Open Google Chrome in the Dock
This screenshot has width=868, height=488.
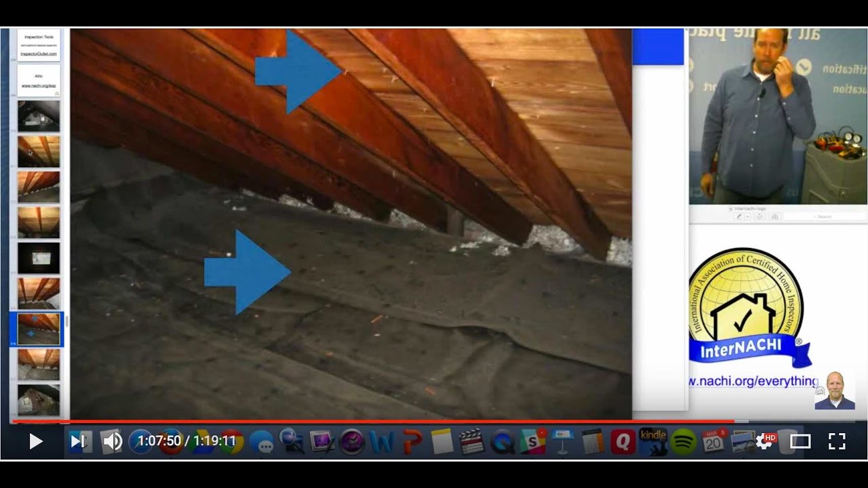231,442
